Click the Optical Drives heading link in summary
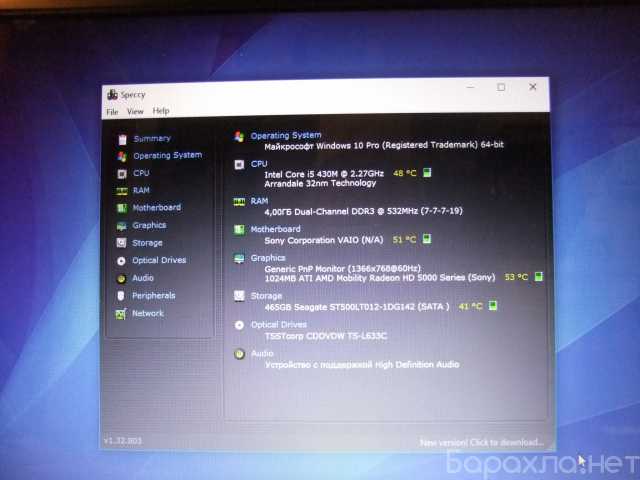 (x=279, y=324)
